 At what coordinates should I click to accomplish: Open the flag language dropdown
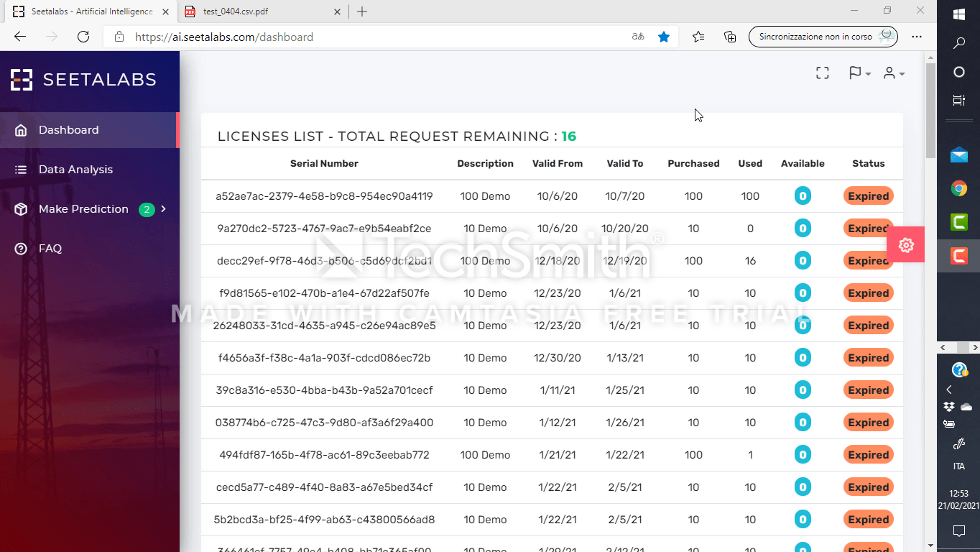(859, 73)
